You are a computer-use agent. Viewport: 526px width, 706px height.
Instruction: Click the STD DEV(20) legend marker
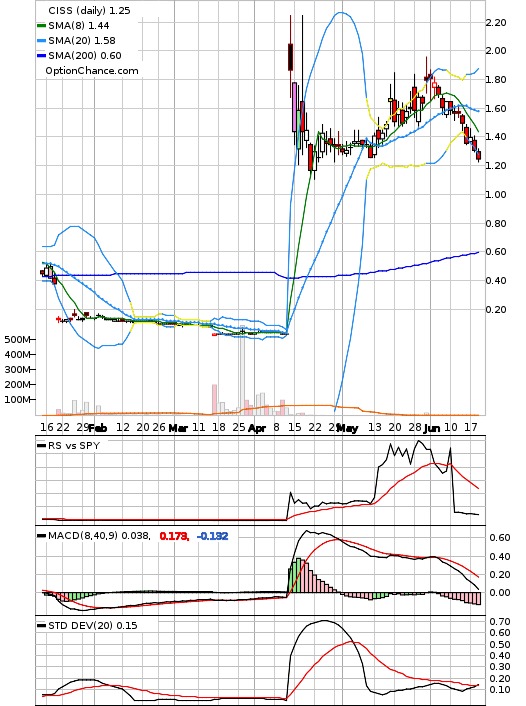pyautogui.click(x=41, y=625)
